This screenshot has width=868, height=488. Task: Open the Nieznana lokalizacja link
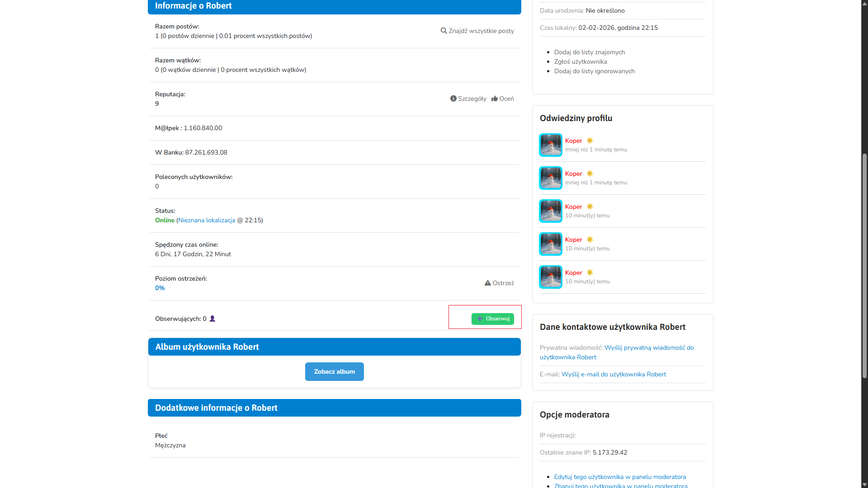pos(207,220)
